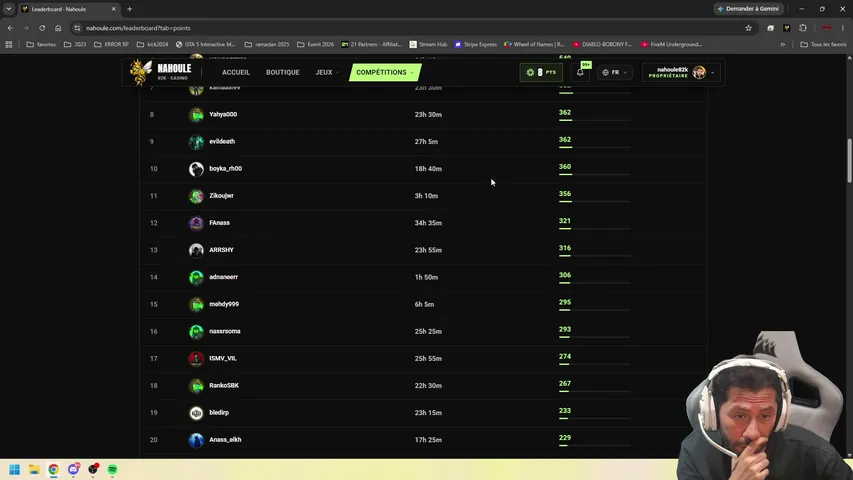This screenshot has height=480, width=853.
Task: Click the username RankoSBK
Action: tap(224, 385)
